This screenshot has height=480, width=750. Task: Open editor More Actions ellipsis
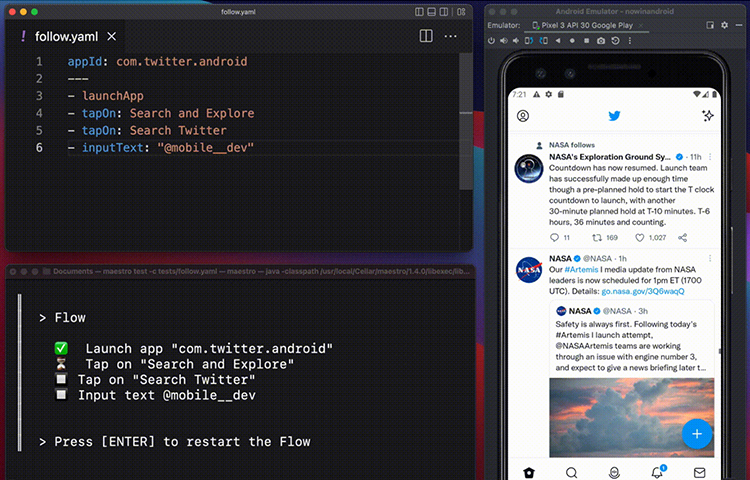tap(450, 36)
